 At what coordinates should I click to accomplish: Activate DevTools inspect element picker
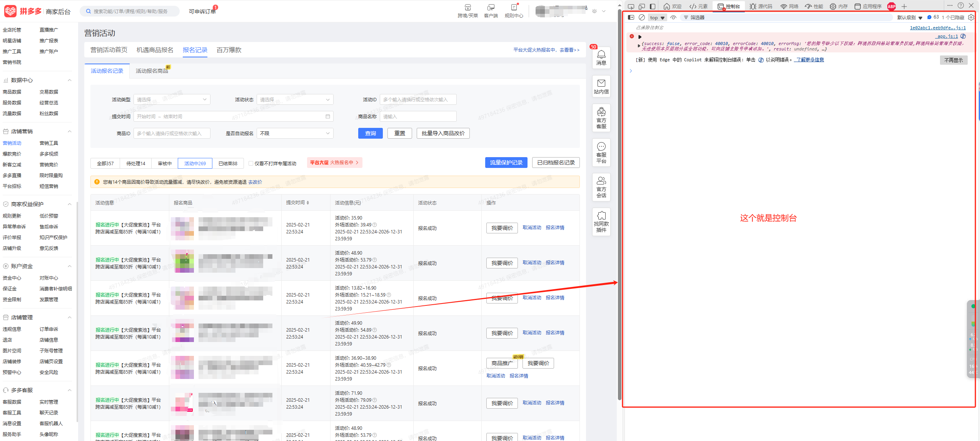click(631, 7)
